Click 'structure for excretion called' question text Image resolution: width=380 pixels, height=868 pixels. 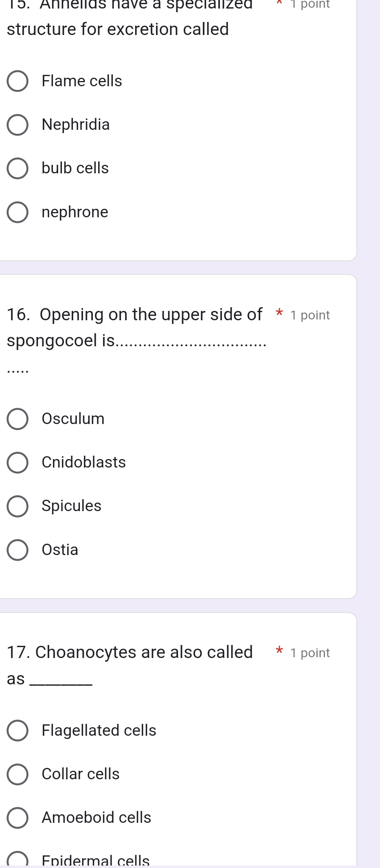118,29
